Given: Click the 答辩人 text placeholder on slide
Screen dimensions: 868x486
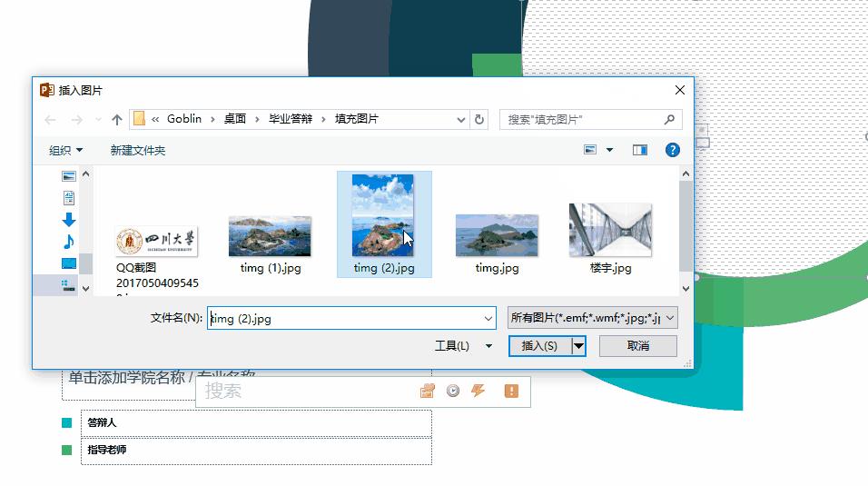Looking at the screenshot, I should 256,422.
